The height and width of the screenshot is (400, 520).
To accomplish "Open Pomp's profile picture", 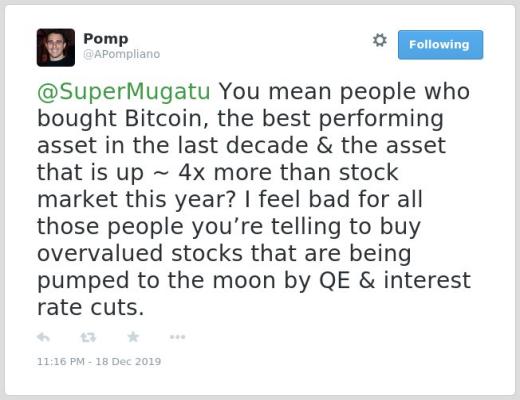I will pos(56,48).
